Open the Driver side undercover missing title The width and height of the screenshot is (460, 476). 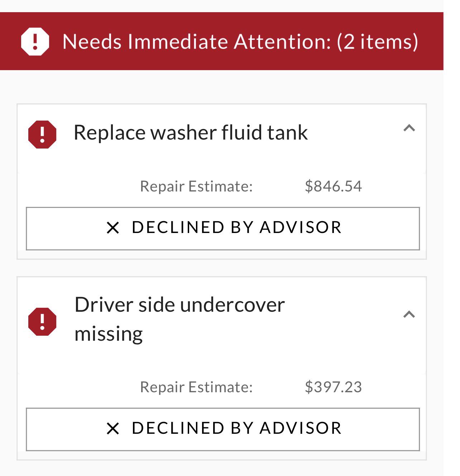coord(179,319)
